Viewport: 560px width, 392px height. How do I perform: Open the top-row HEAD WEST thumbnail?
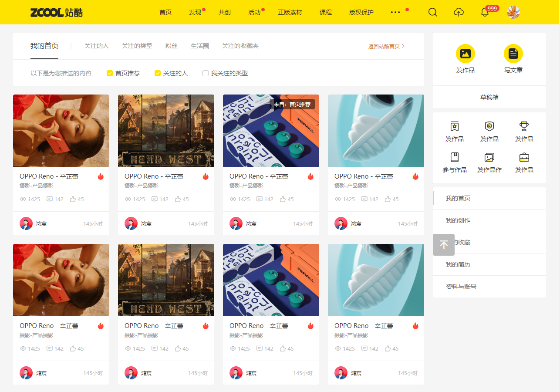point(166,131)
